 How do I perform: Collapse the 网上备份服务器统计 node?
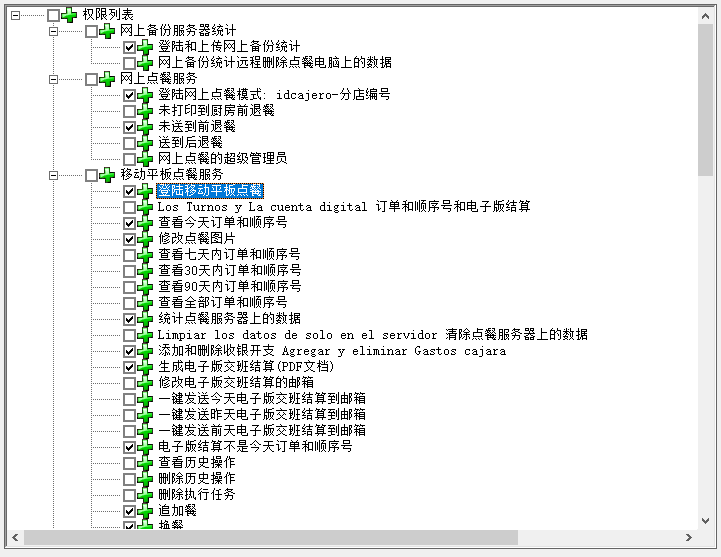click(x=53, y=31)
